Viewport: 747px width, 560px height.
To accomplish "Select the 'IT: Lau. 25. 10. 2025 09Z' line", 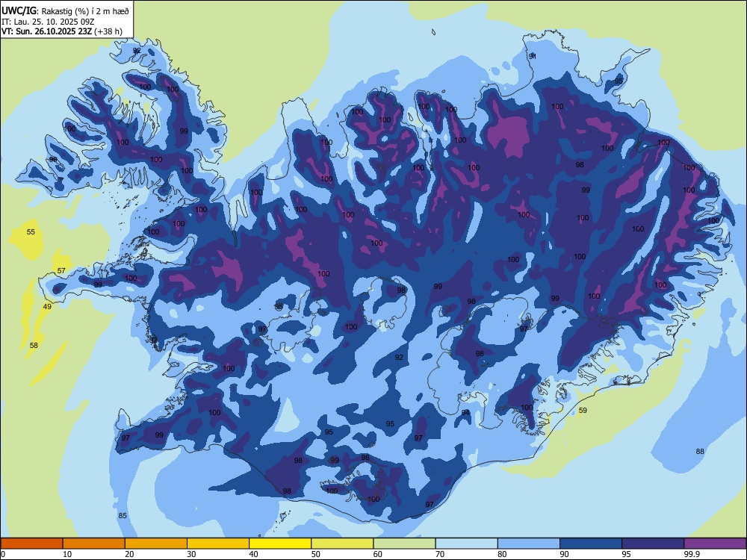I will pos(48,22).
